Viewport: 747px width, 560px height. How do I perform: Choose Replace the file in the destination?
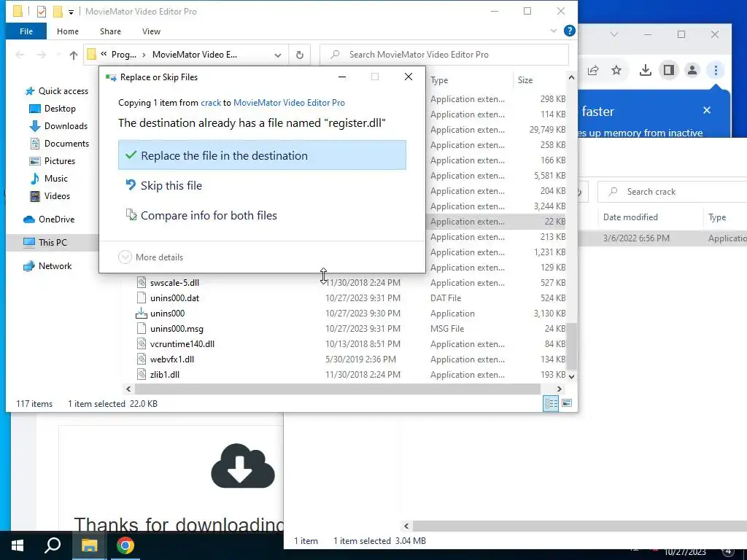[x=262, y=155]
